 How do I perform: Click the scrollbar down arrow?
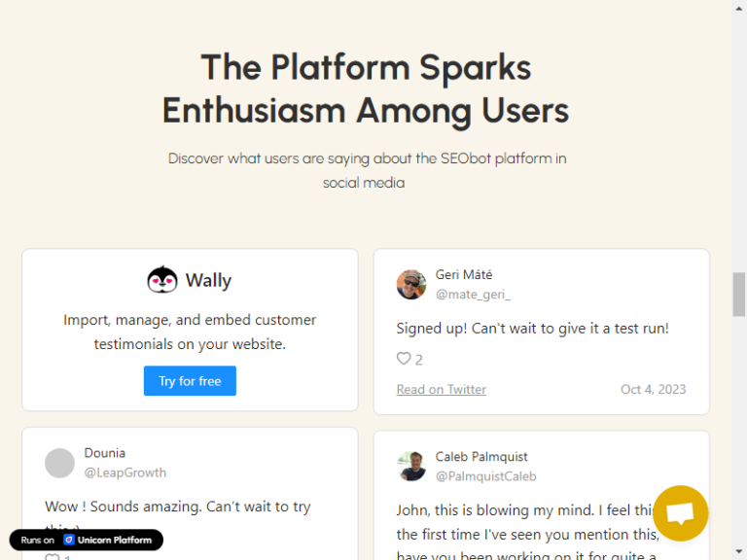[x=739, y=553]
